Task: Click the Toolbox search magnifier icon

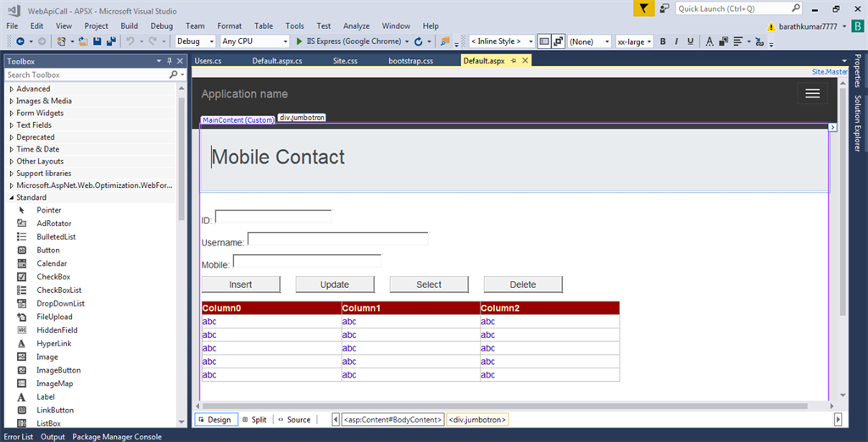Action: tap(173, 75)
